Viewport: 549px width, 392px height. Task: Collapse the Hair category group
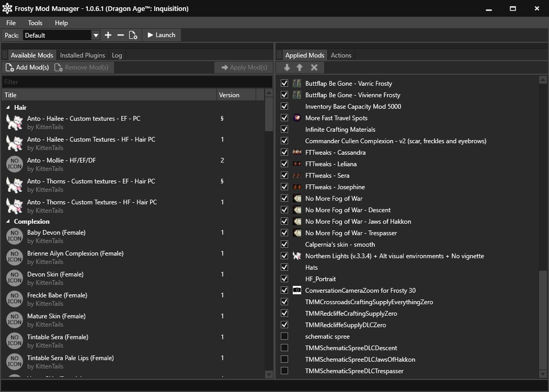(8, 108)
